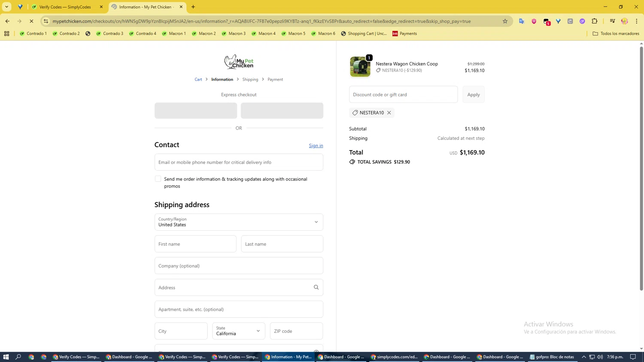Viewport: 644px width, 362px height.
Task: Open the tab search dropdown arrow
Action: click(7, 7)
